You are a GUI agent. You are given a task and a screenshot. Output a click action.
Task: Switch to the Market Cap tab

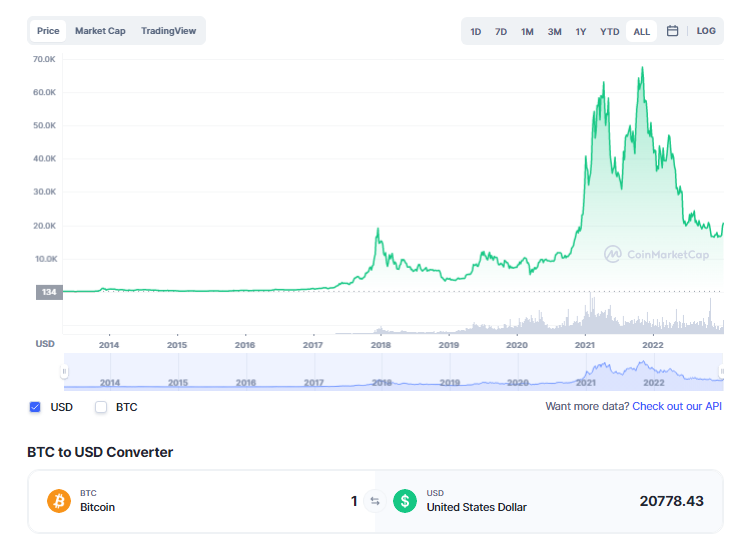(x=100, y=31)
